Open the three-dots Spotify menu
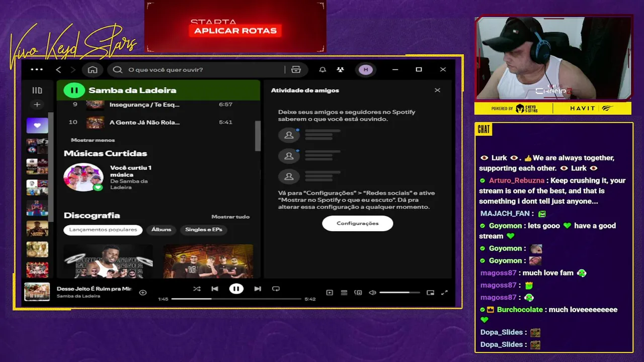The image size is (644, 362). [37, 69]
